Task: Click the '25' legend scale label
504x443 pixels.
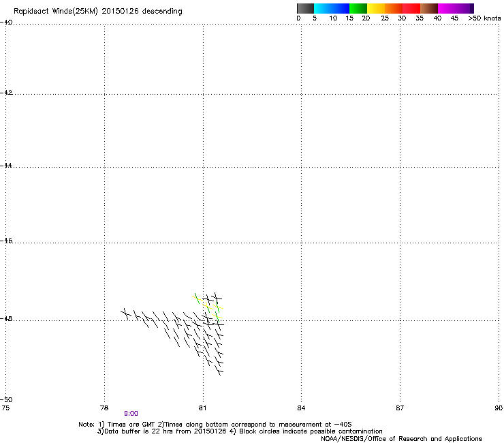Action: [x=385, y=18]
